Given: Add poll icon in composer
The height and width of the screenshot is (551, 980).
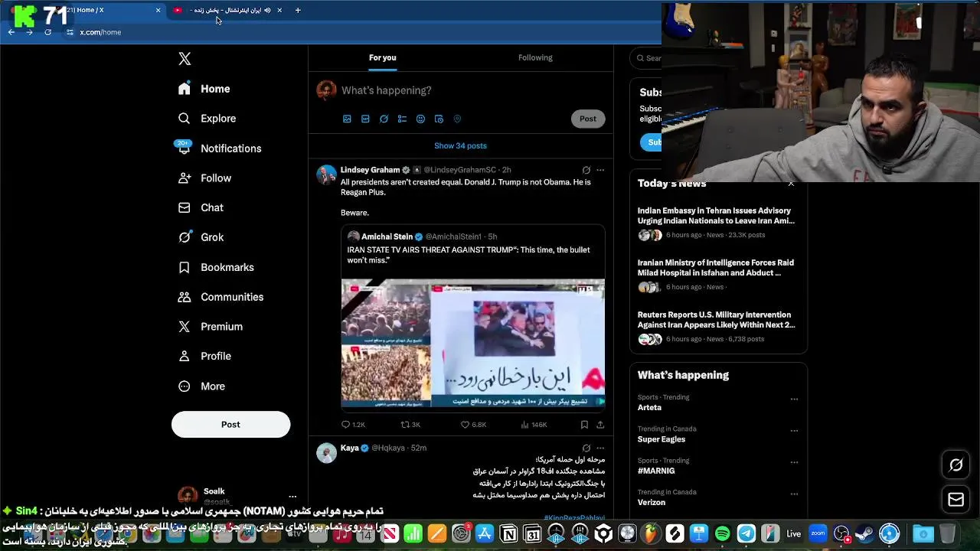Looking at the screenshot, I should coord(402,119).
